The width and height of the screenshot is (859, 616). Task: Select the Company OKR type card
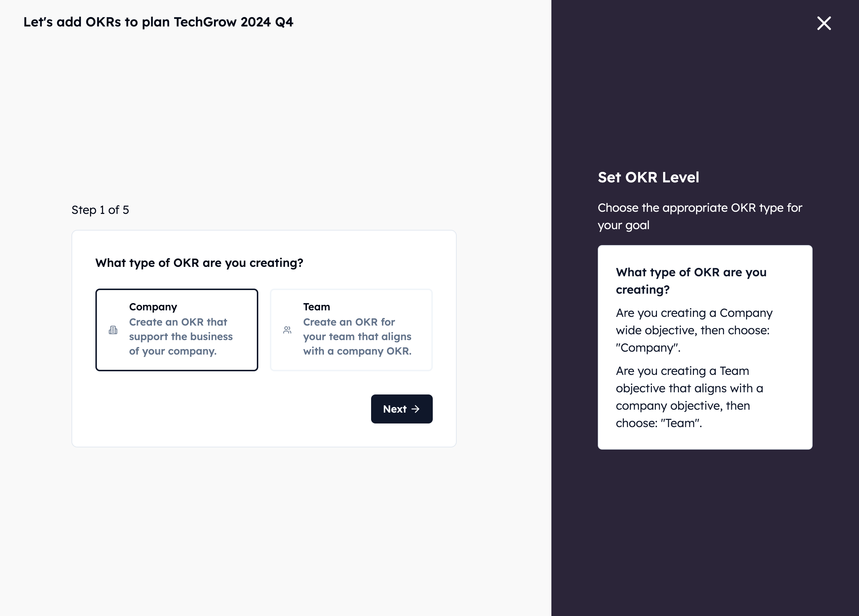tap(177, 330)
